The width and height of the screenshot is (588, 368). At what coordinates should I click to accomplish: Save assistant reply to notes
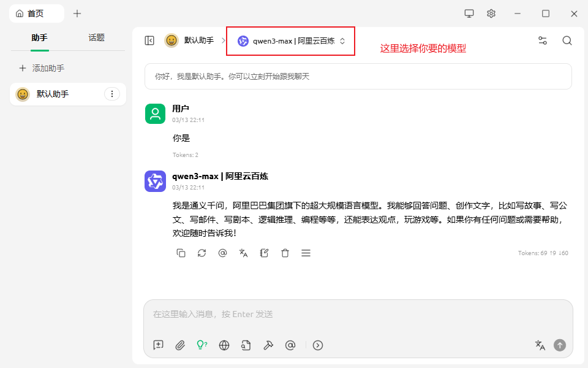point(264,253)
